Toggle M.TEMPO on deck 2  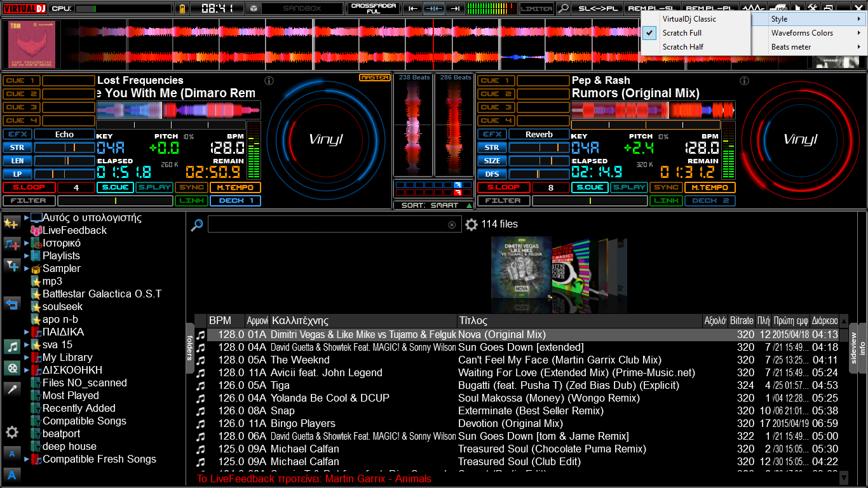(710, 187)
